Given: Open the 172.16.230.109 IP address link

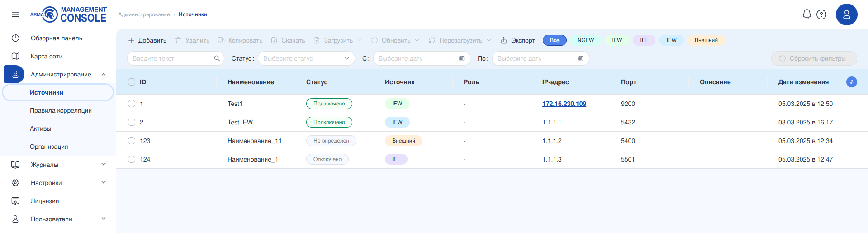Looking at the screenshot, I should coord(564,104).
